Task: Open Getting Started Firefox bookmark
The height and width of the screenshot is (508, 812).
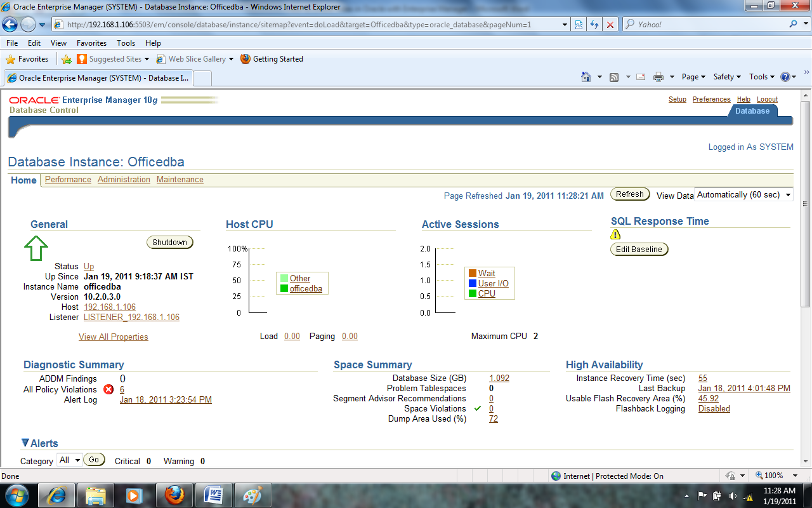Action: coord(272,59)
